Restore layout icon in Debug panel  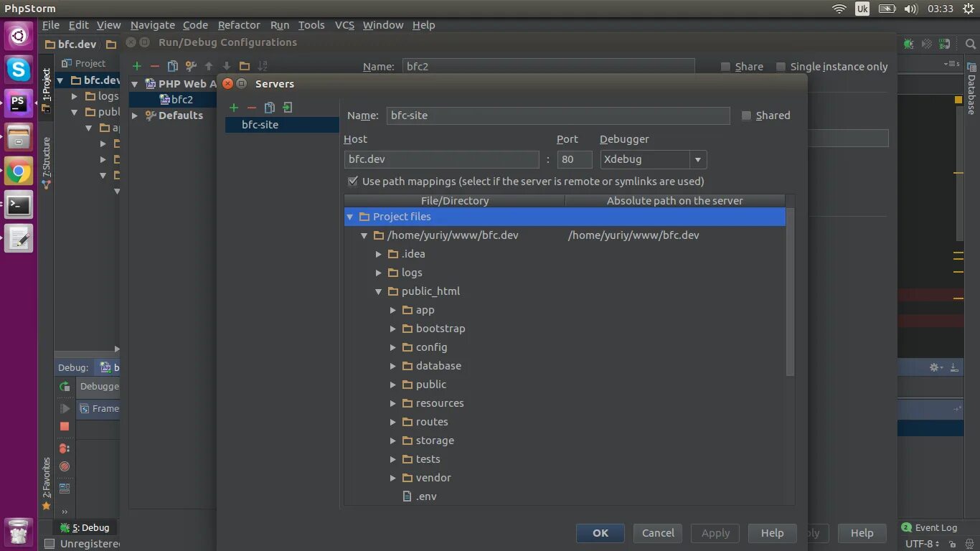click(65, 489)
